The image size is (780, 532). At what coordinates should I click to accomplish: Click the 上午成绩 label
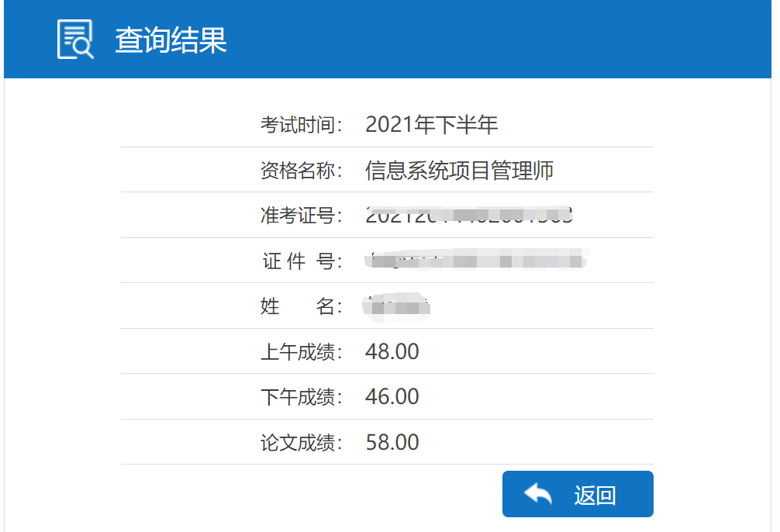[x=302, y=352]
